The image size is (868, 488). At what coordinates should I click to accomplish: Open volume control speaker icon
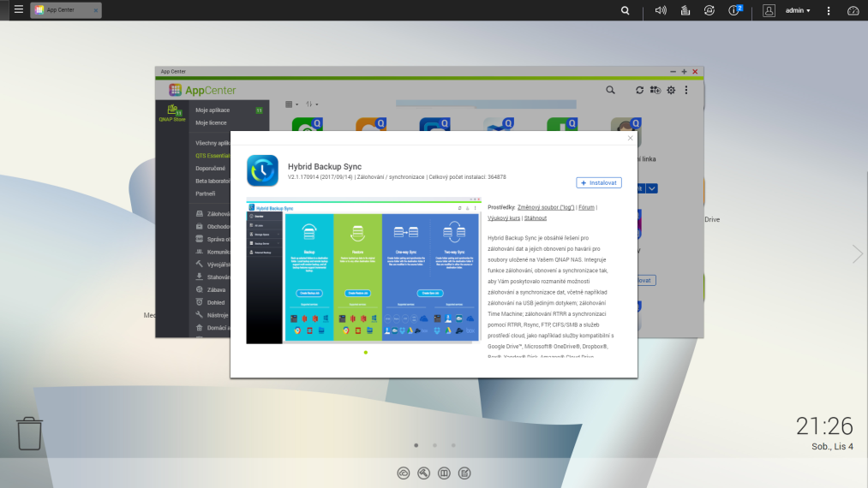(x=661, y=10)
